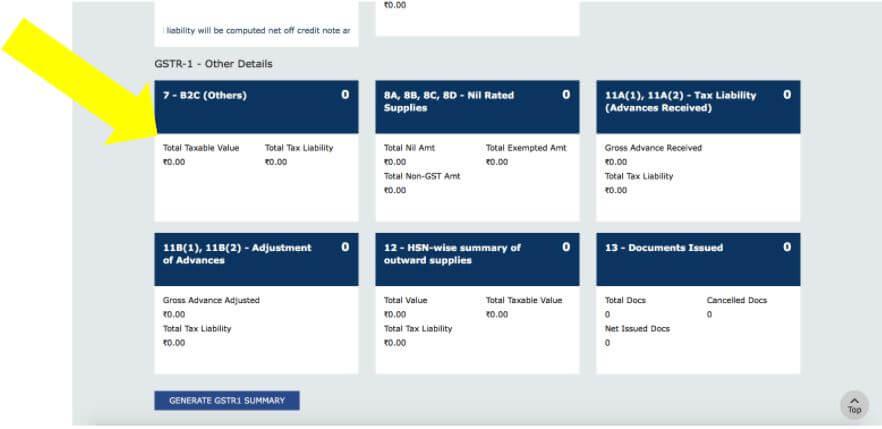
Task: Click the Total Taxable Value amount in the B2C tile
Action: point(174,162)
